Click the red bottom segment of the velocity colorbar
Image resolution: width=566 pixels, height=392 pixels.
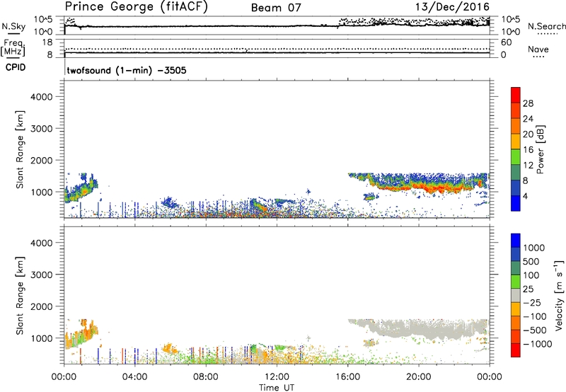[x=516, y=350]
